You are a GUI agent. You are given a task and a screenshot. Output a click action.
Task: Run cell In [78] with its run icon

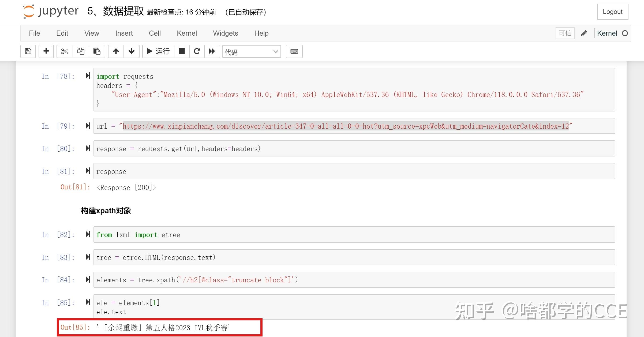[x=88, y=76]
